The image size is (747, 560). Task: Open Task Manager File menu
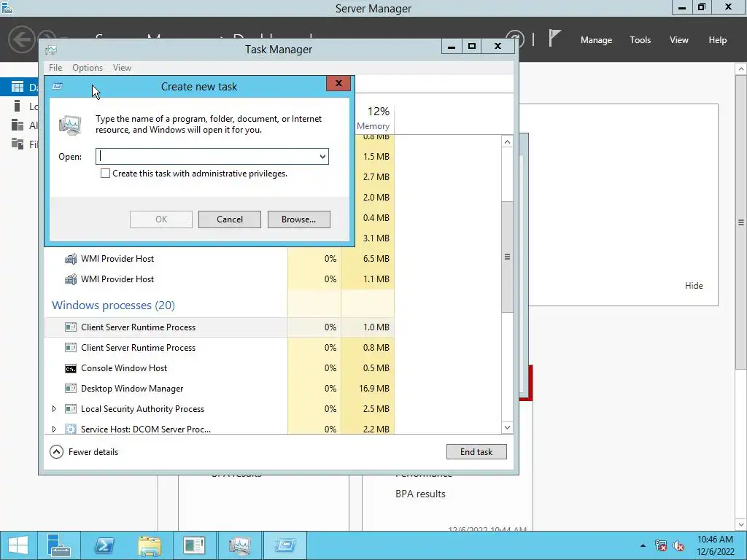[x=55, y=68]
